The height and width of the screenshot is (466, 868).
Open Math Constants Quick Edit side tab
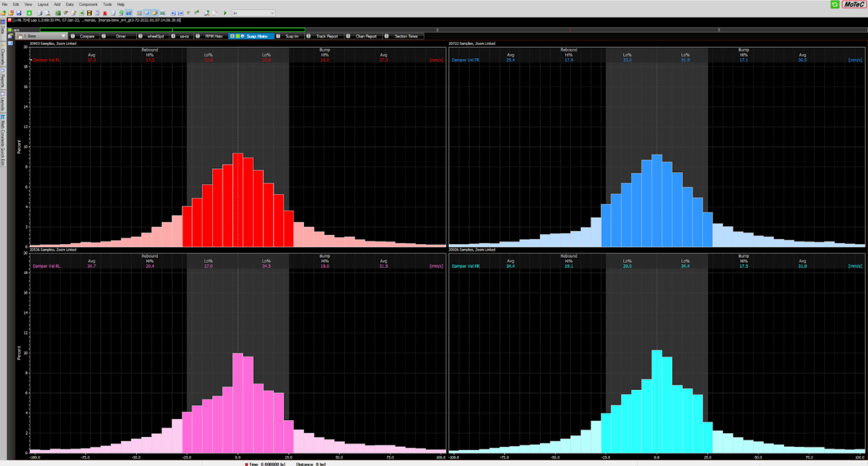point(2,141)
